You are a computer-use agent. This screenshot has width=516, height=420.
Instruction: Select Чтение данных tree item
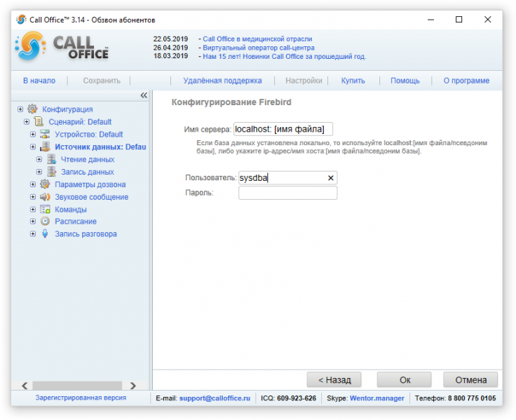coord(88,159)
